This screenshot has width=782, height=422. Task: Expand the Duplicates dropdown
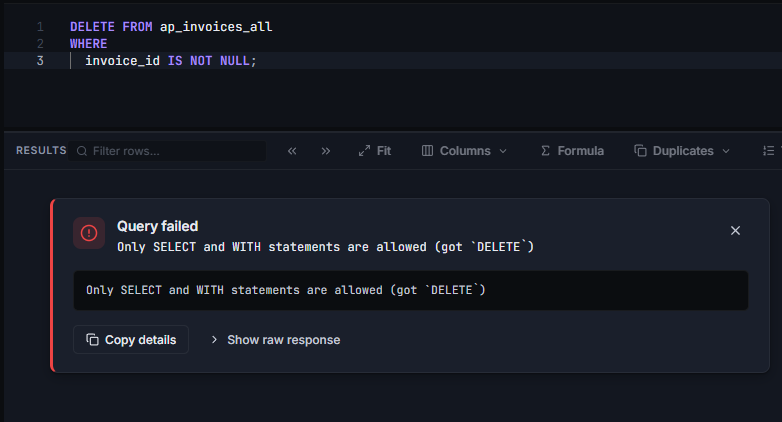[682, 151]
